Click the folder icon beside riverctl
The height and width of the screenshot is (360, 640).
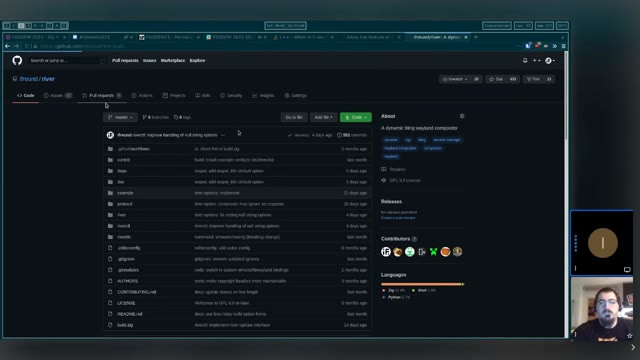tap(110, 226)
